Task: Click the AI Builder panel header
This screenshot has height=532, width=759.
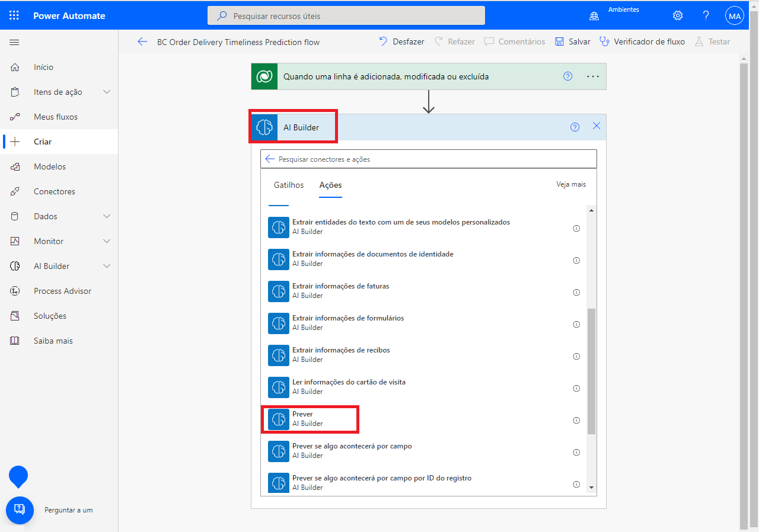Action: 429,127
